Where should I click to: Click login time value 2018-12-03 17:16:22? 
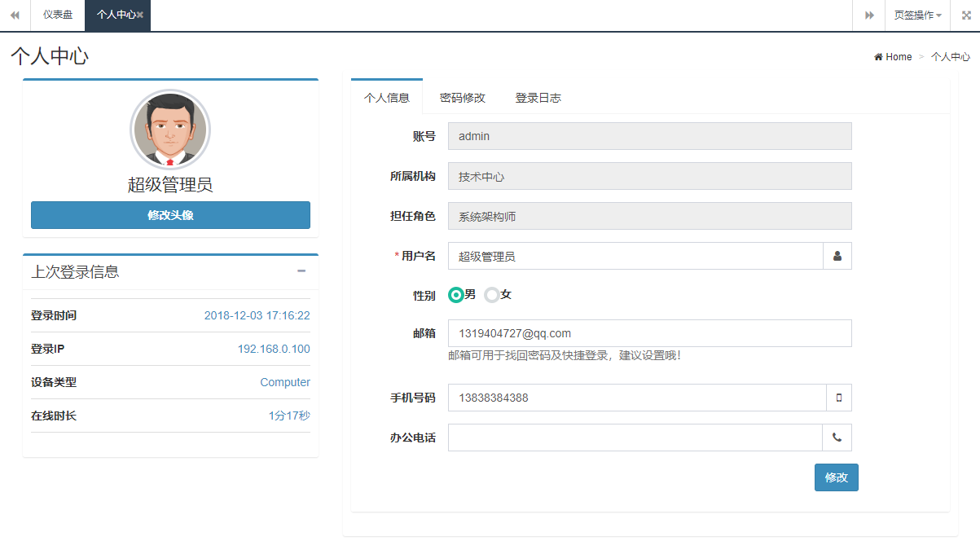coord(257,315)
